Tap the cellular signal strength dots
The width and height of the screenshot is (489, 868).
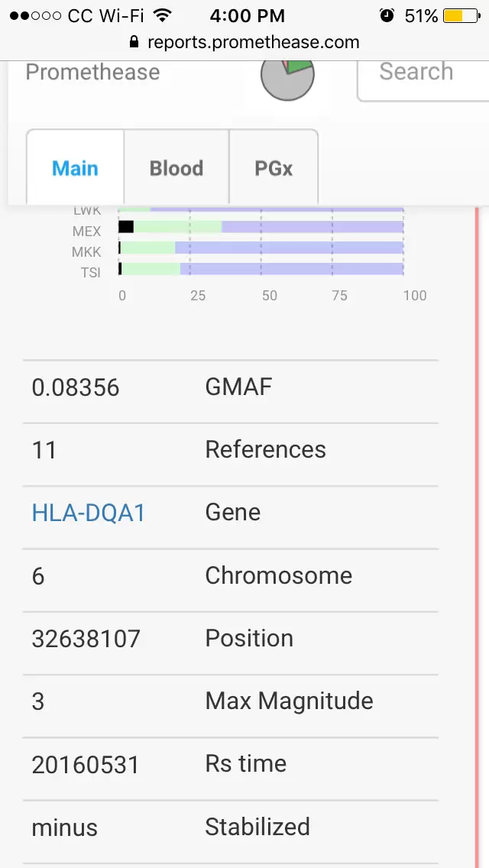tap(36, 15)
